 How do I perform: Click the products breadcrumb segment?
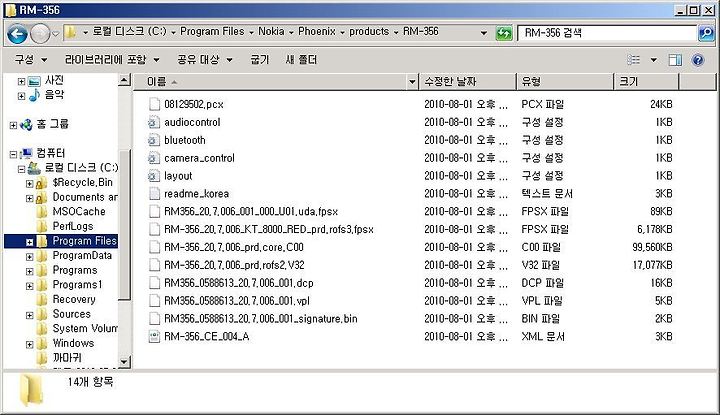(x=369, y=31)
